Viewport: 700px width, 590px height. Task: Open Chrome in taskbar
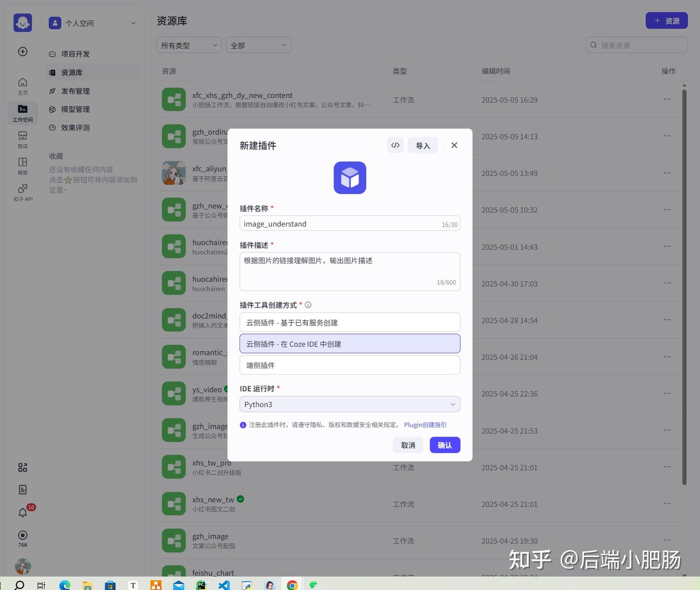pos(292,585)
